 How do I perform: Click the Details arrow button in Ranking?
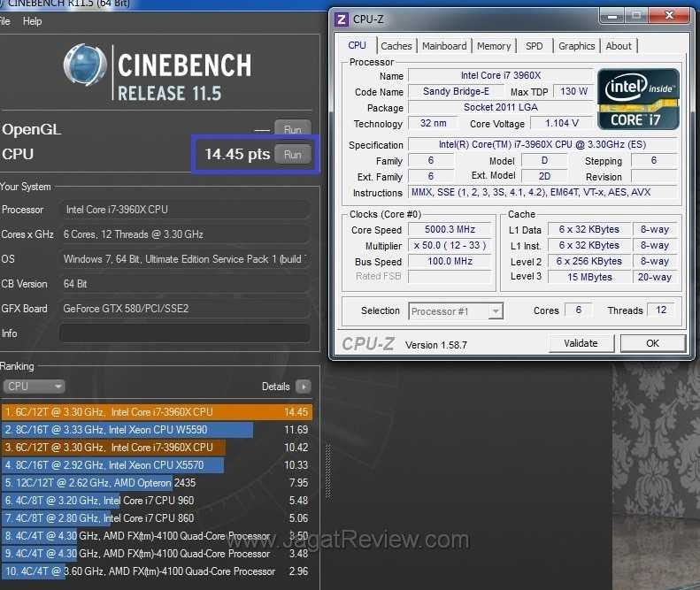[304, 387]
